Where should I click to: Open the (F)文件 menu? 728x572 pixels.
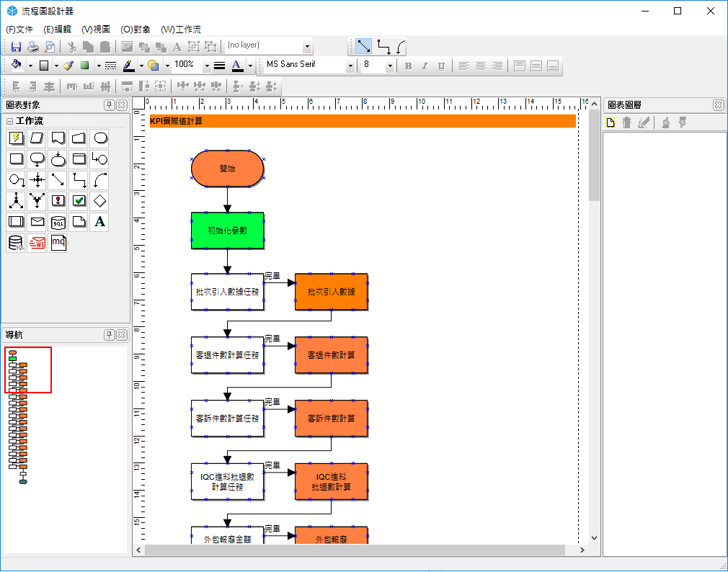pos(19,30)
